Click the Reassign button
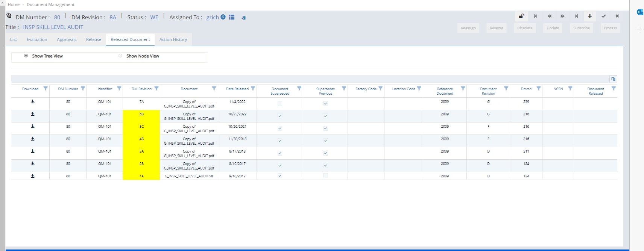The width and height of the screenshot is (644, 251). 468,28
